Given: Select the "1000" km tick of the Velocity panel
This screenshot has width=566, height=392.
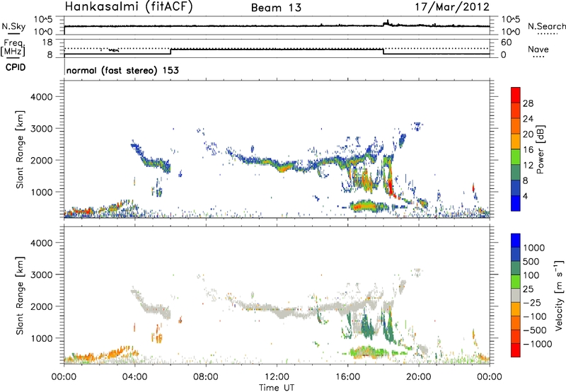Looking at the screenshot, I should [41, 338].
